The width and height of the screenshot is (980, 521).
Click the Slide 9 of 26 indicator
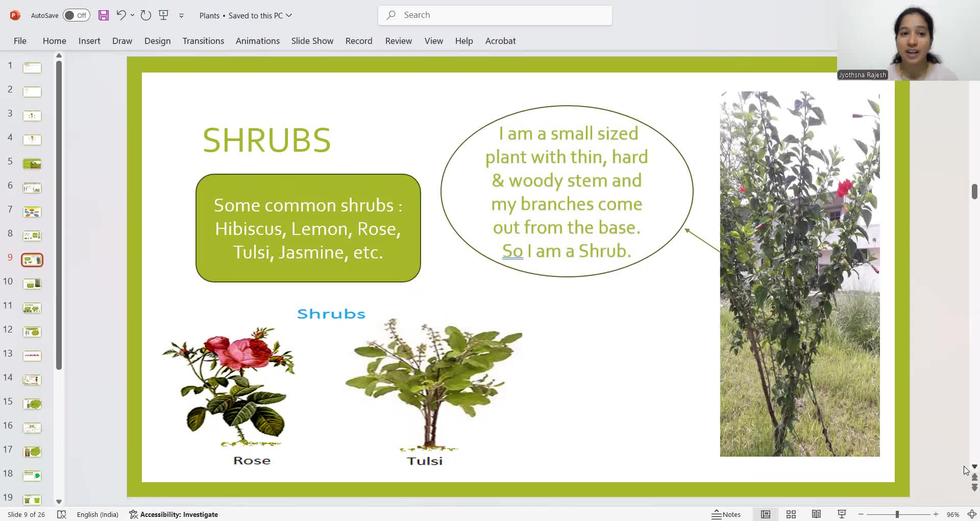click(x=26, y=514)
